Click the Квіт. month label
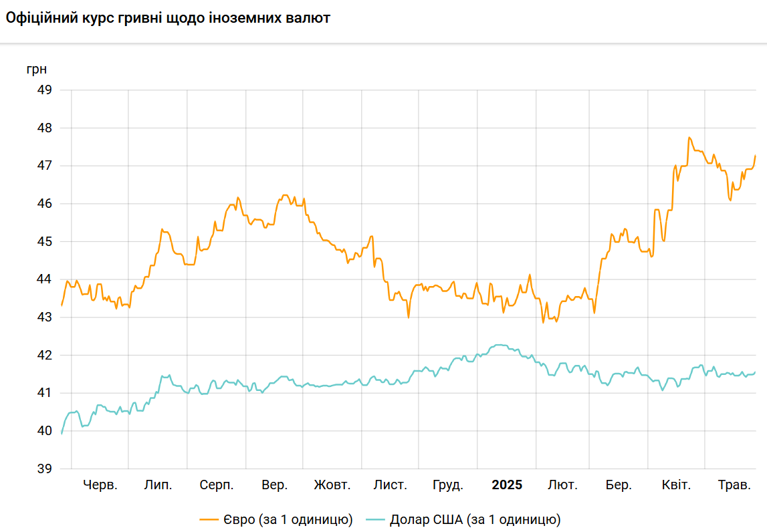 (x=676, y=485)
